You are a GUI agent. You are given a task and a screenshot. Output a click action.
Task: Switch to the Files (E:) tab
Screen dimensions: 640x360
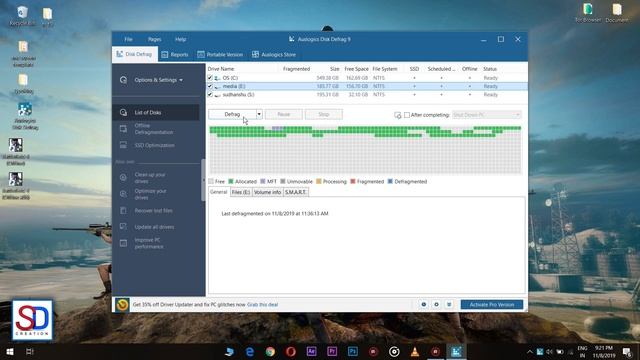(241, 192)
